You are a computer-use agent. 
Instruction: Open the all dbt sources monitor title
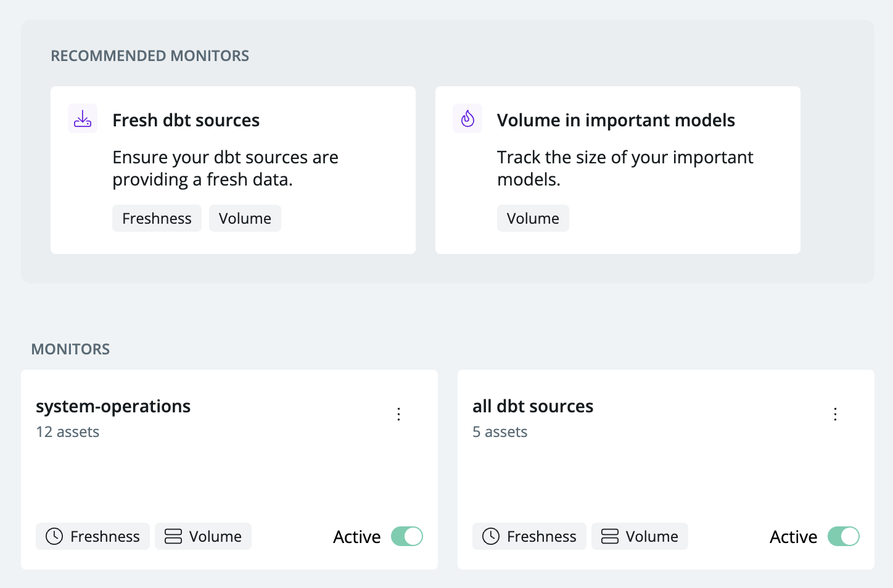tap(533, 406)
